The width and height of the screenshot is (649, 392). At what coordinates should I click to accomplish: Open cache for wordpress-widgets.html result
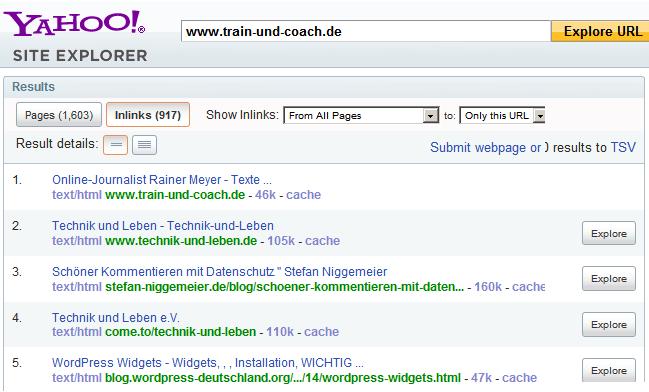[519, 378]
